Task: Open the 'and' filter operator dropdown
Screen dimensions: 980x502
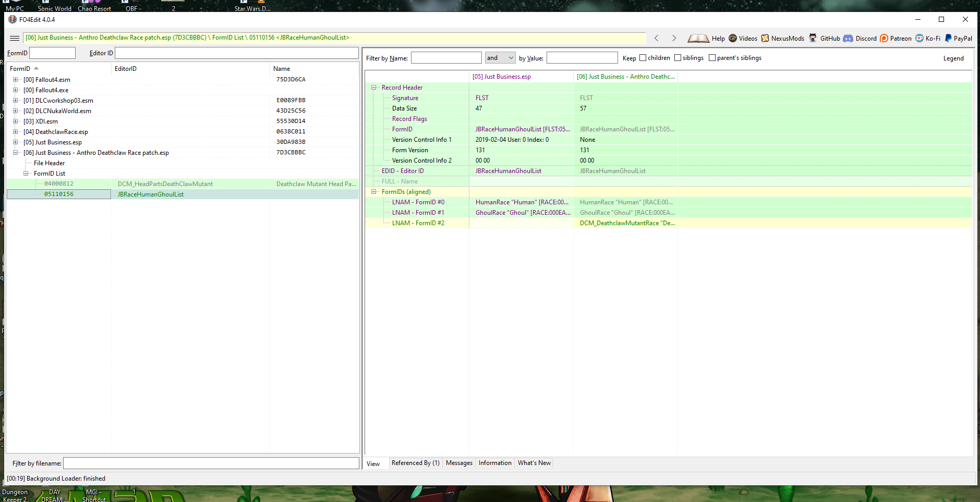Action: tap(500, 58)
